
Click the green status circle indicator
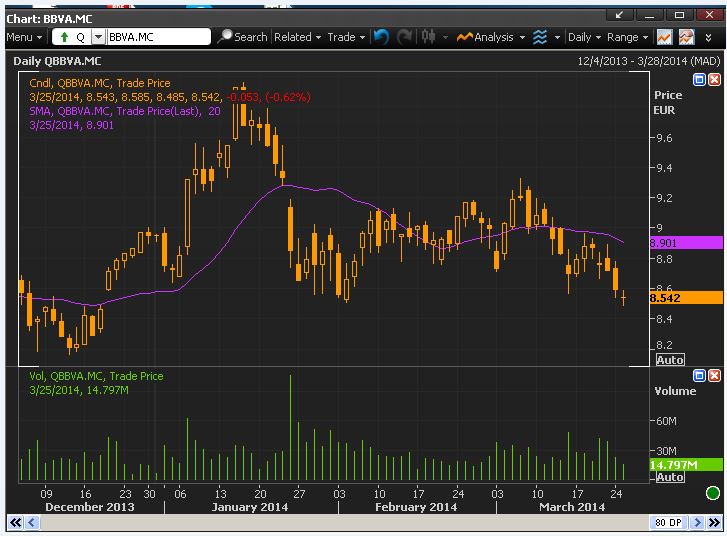[713, 493]
